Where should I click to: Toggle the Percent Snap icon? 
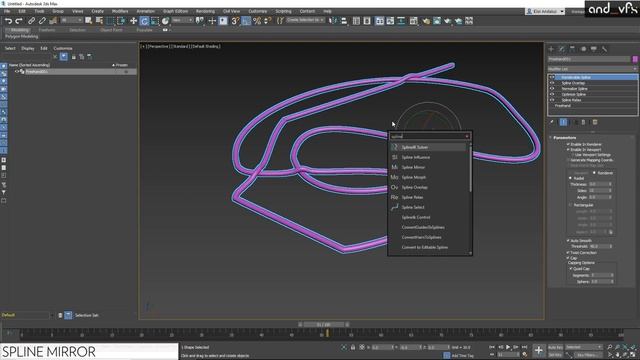click(x=257, y=21)
